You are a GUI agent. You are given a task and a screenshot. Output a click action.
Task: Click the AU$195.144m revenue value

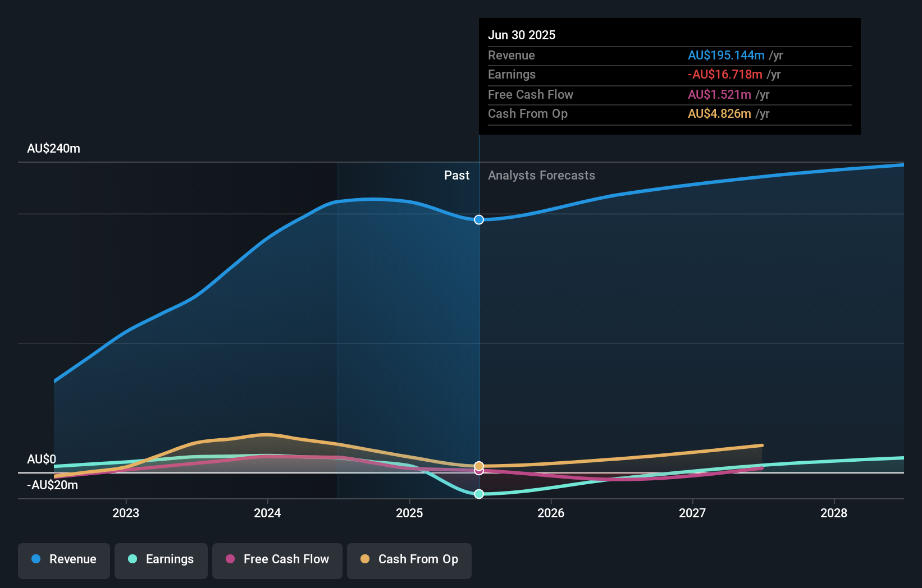(x=726, y=56)
